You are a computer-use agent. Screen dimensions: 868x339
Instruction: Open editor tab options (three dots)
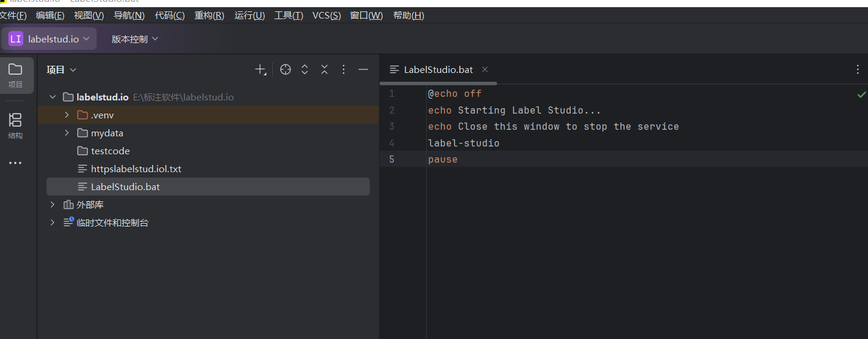tap(858, 69)
